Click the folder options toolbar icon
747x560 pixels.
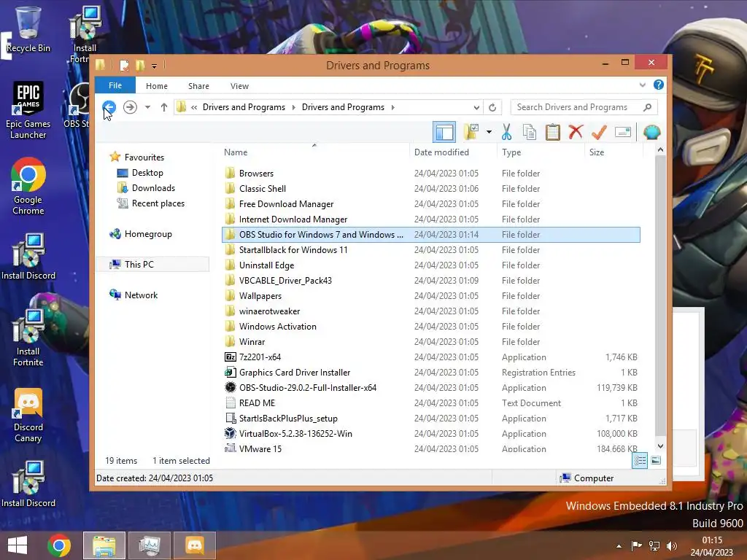(x=471, y=132)
